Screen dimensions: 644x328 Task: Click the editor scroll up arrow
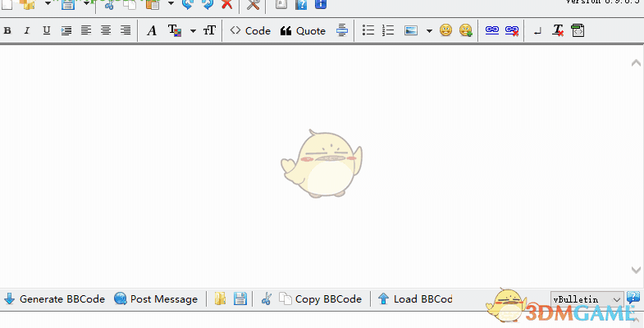click(x=636, y=62)
